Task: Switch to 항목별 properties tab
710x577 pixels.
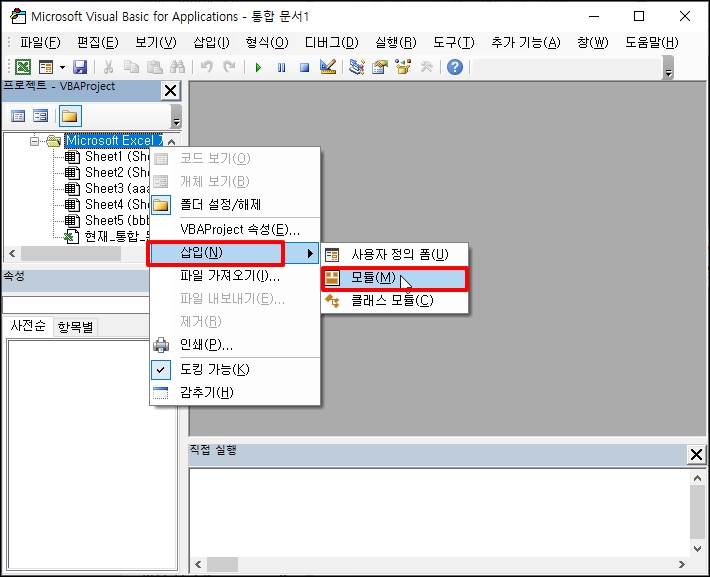Action: point(75,327)
